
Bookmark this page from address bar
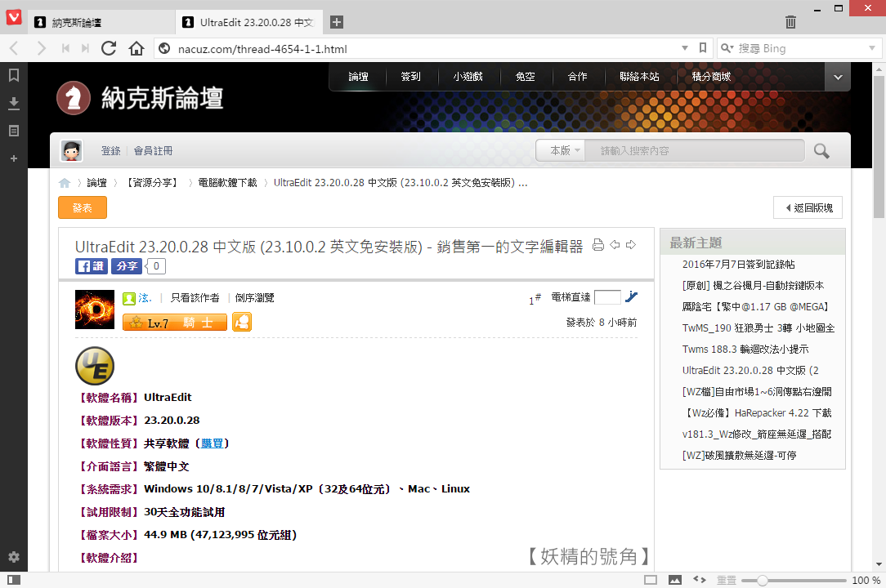coord(702,48)
